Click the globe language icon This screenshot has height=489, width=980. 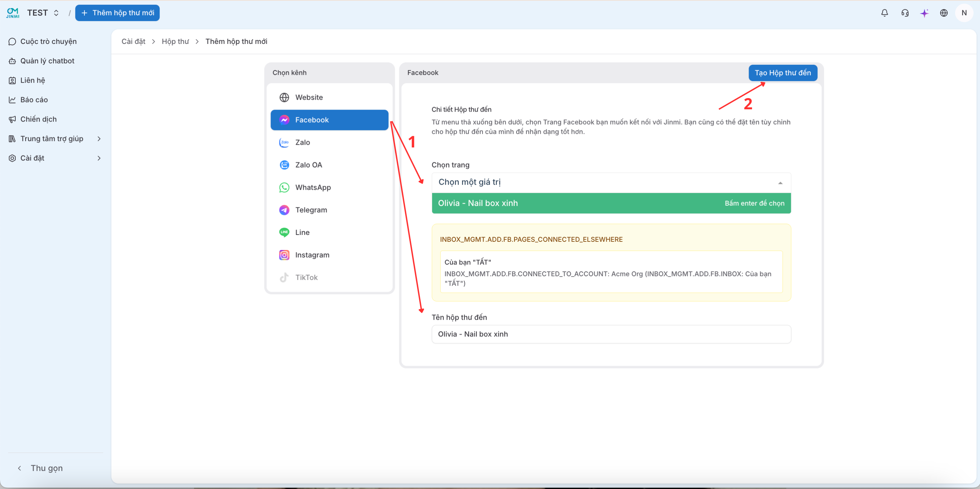coord(944,13)
